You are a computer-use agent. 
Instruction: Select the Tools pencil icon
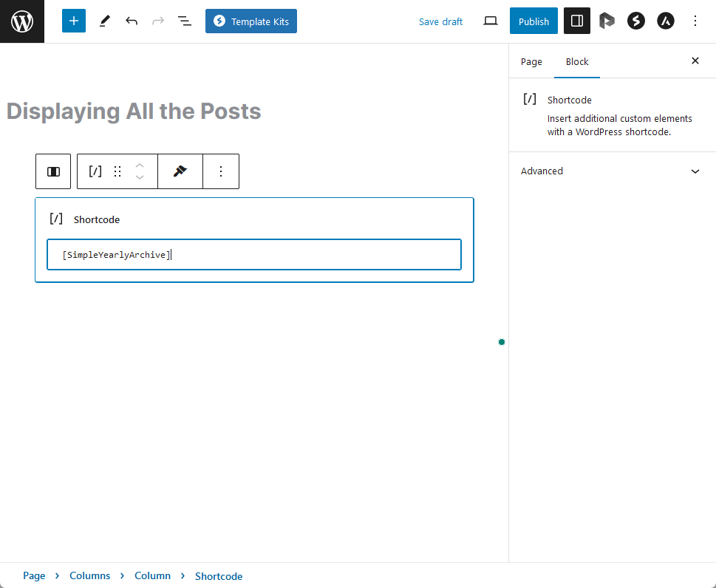coord(105,21)
